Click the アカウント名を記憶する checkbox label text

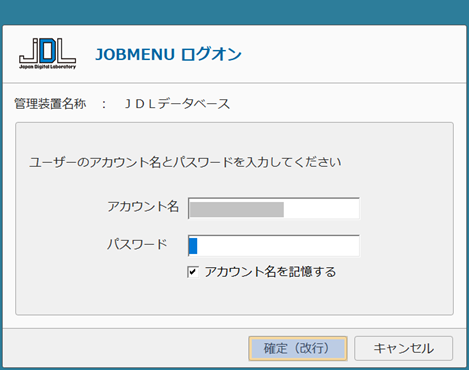coord(270,272)
